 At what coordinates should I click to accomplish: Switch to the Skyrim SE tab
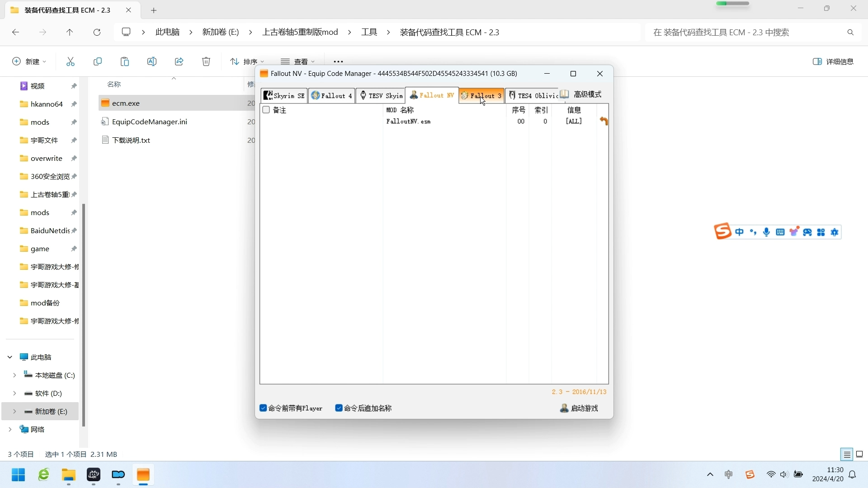284,95
